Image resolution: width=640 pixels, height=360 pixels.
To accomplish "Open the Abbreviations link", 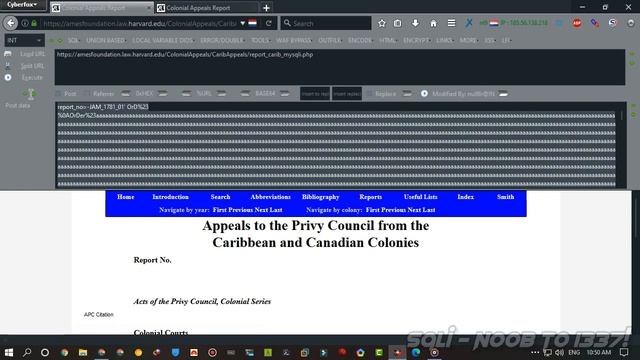I will 270,197.
